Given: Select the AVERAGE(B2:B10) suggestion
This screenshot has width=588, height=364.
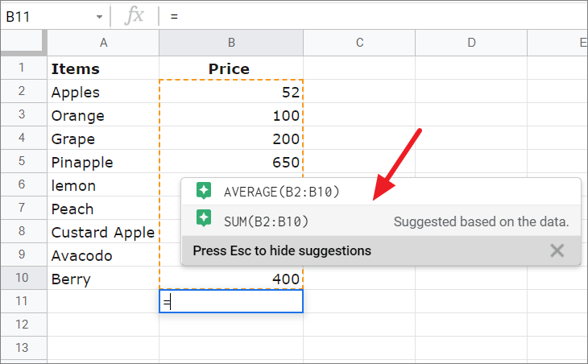Looking at the screenshot, I should click(x=282, y=192).
